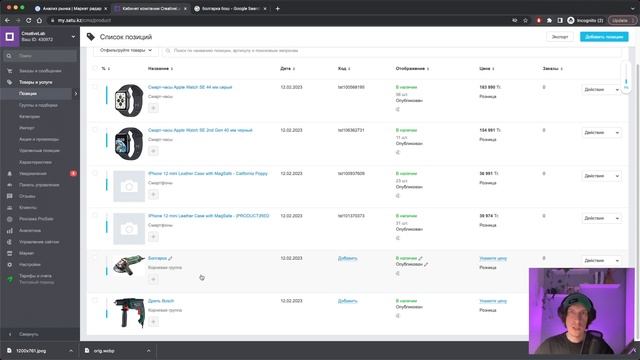The image size is (640, 360).
Task: Open options chevron for orig.webp download
Action: click(148, 351)
